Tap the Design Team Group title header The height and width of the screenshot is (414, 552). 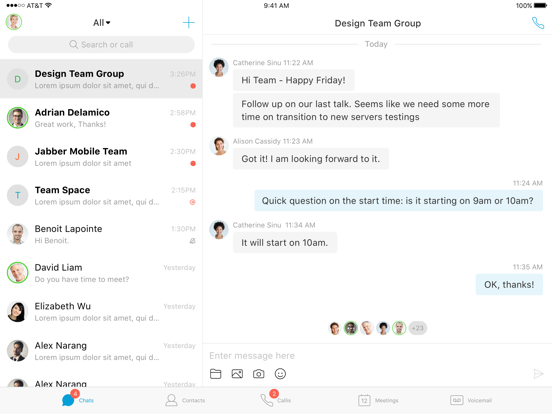[x=377, y=23]
